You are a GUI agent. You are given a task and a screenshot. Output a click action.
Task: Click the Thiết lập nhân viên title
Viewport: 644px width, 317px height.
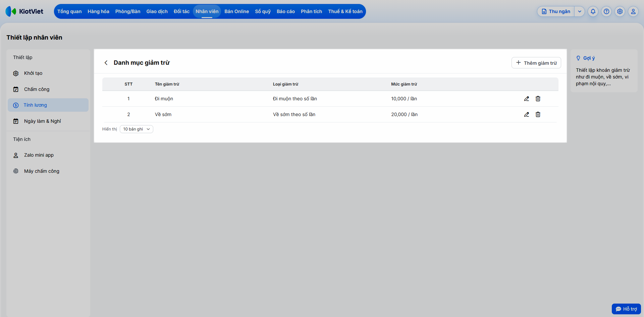pyautogui.click(x=34, y=38)
